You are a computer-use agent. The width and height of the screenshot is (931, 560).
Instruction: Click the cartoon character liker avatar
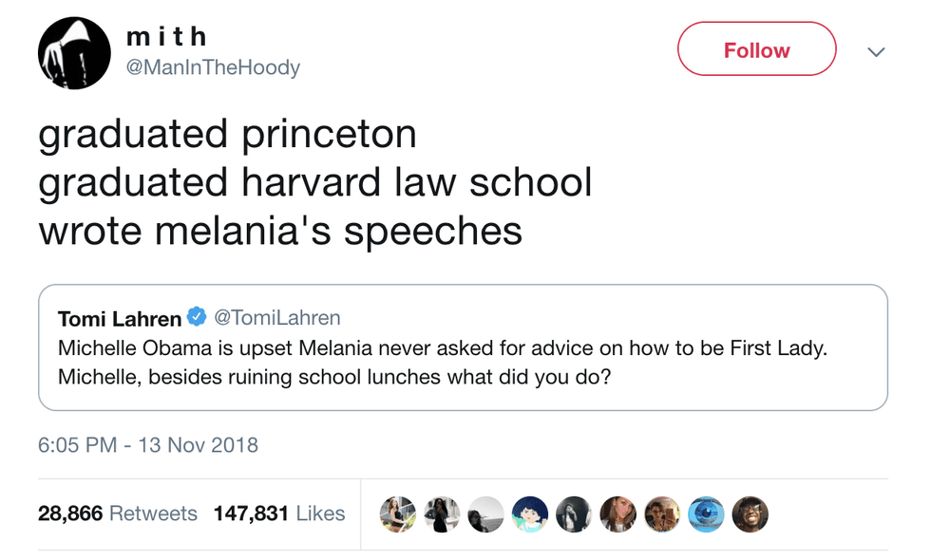coord(530,513)
